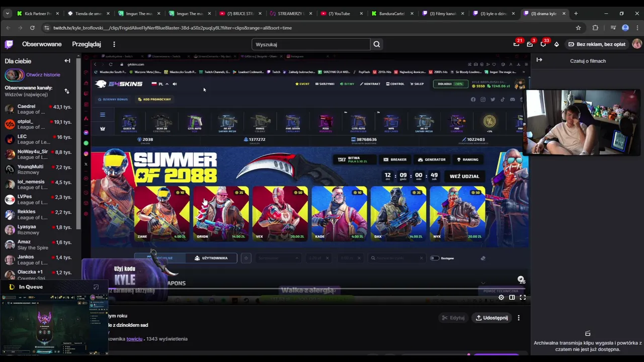This screenshot has width=644, height=362.
Task: Toggle theatre mode on the player
Action: pos(512,298)
